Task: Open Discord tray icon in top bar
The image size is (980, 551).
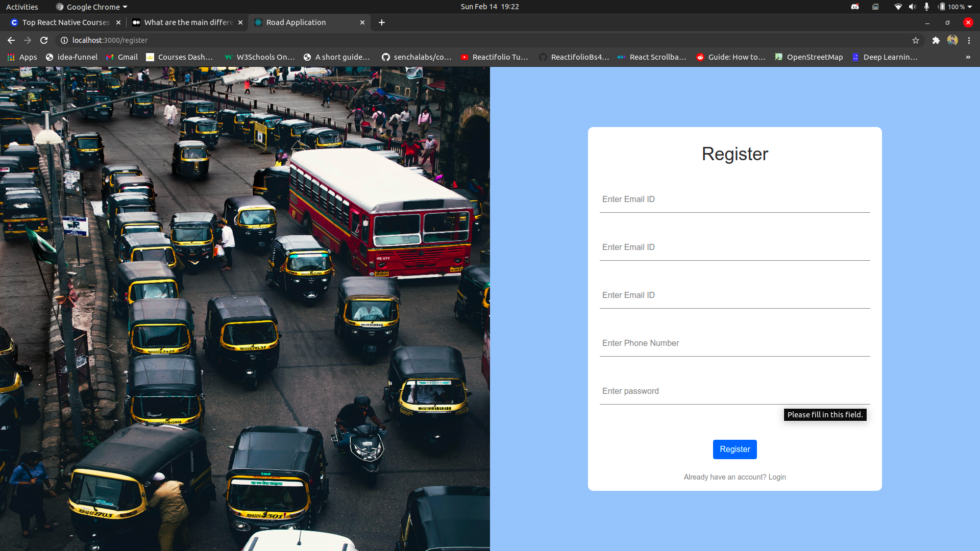Action: pos(855,7)
